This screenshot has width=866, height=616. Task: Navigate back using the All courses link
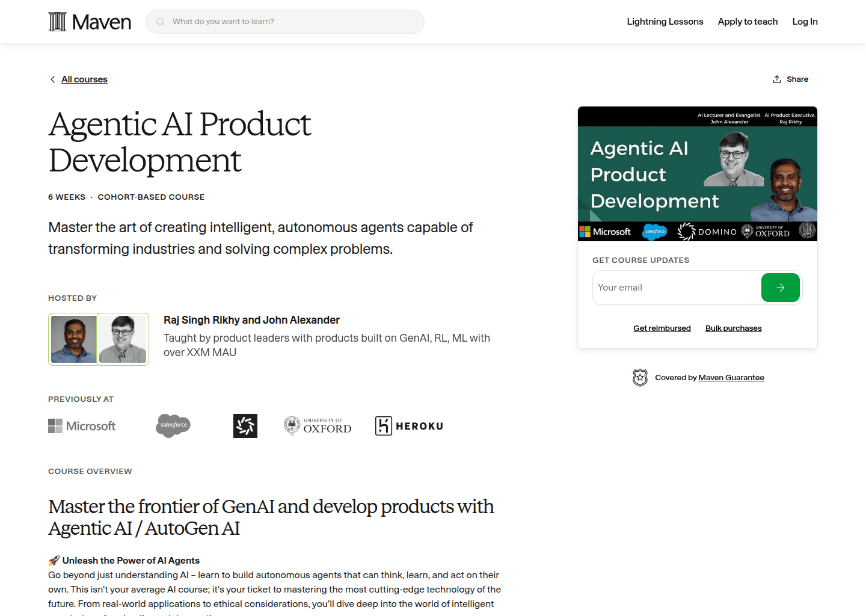point(84,79)
